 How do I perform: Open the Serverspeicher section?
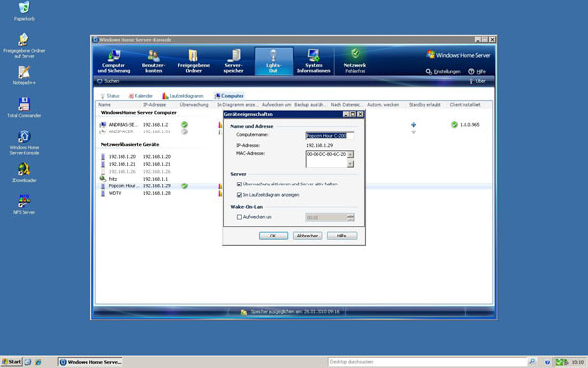(x=233, y=61)
